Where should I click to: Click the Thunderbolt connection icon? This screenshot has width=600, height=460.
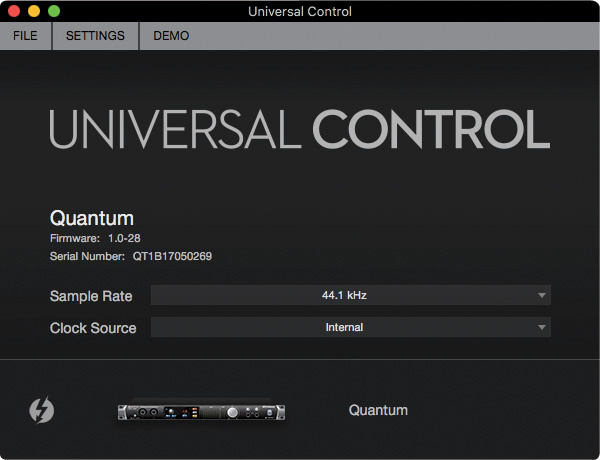coord(42,410)
